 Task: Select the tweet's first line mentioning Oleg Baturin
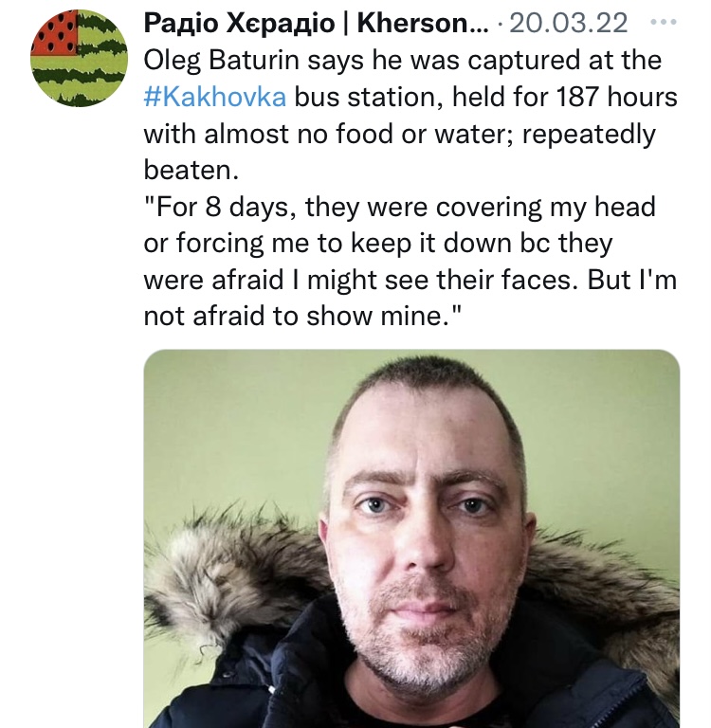402,61
